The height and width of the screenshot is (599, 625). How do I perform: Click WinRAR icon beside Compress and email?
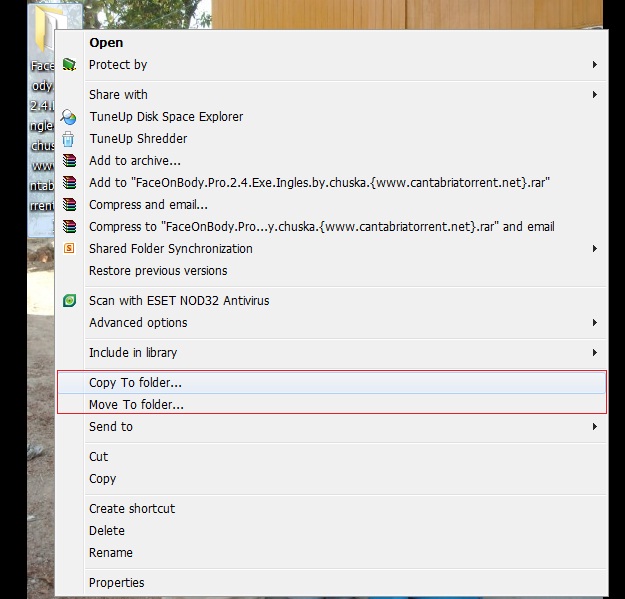[x=69, y=204]
